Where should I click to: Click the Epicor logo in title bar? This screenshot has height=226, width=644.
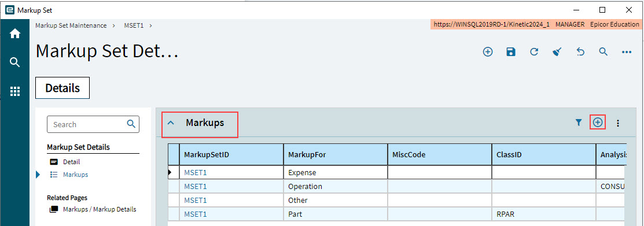tap(9, 10)
